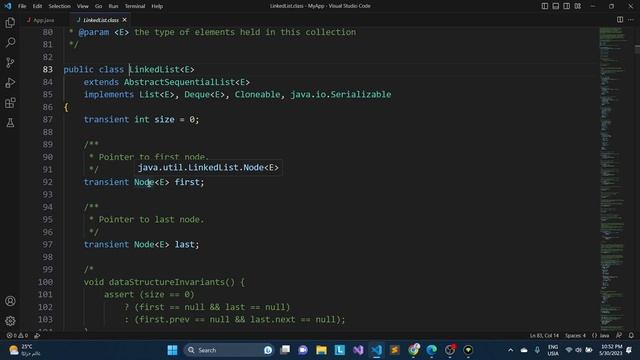Open File Explorer from taskbar
The height and width of the screenshot is (360, 640).
click(321, 350)
